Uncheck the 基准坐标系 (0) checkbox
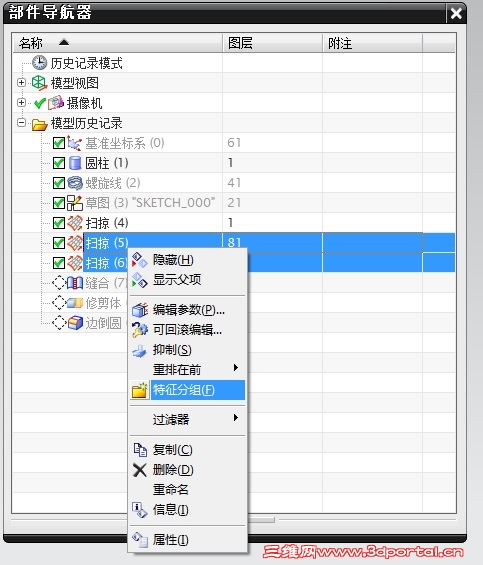Viewport: 483px width, 565px height. coord(59,143)
